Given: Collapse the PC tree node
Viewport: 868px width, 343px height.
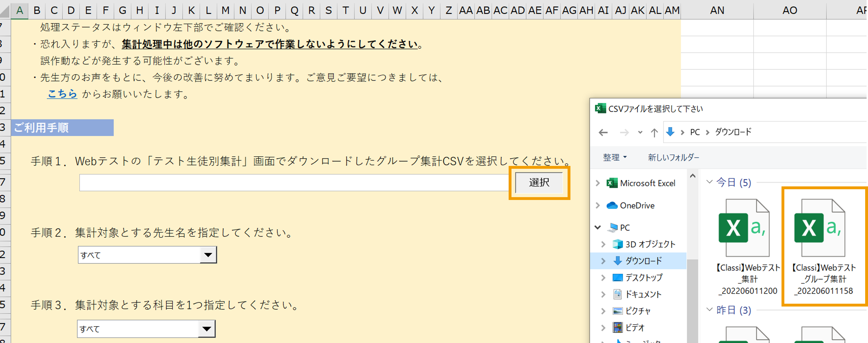Looking at the screenshot, I should pyautogui.click(x=598, y=228).
